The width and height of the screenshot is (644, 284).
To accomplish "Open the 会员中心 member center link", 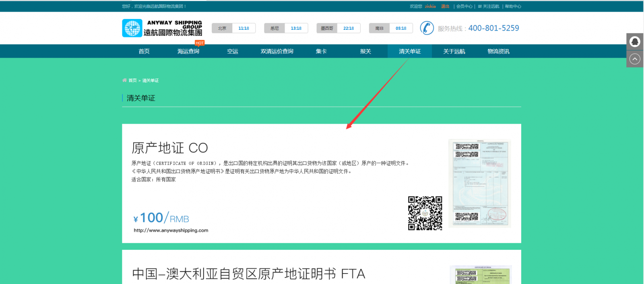I will coord(464,6).
